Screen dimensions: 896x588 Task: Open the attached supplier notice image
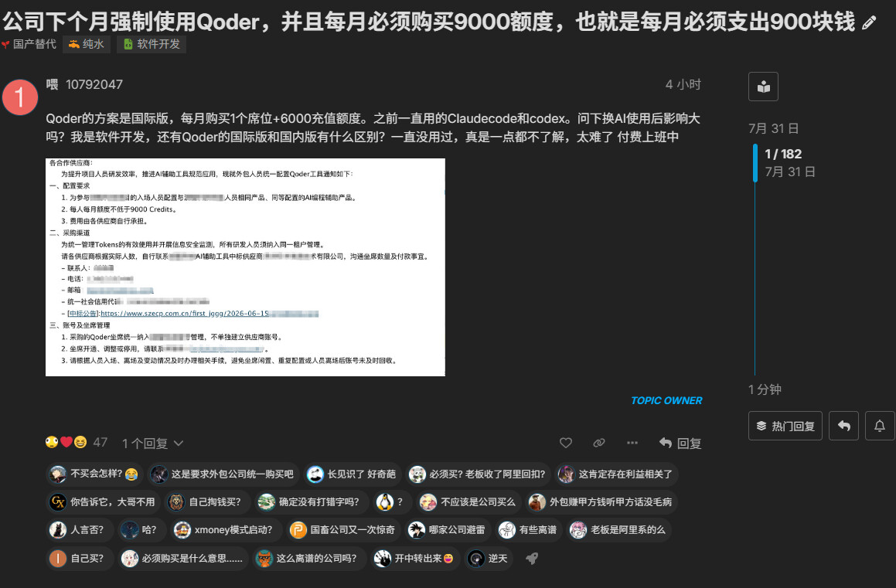click(x=245, y=267)
